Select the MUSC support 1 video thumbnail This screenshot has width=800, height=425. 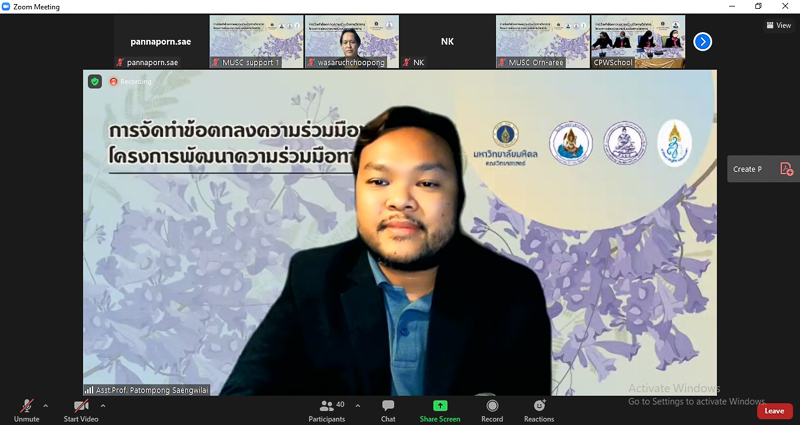pos(257,41)
